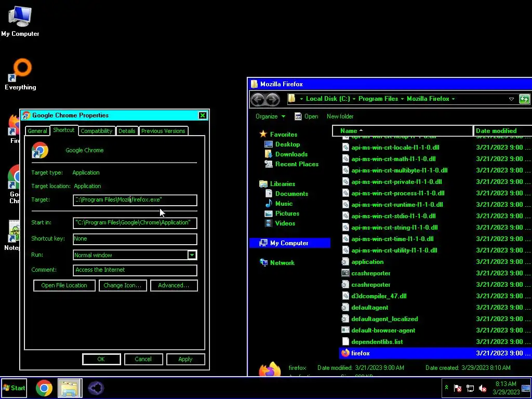Open Music library
The height and width of the screenshot is (399, 532).
click(x=284, y=204)
